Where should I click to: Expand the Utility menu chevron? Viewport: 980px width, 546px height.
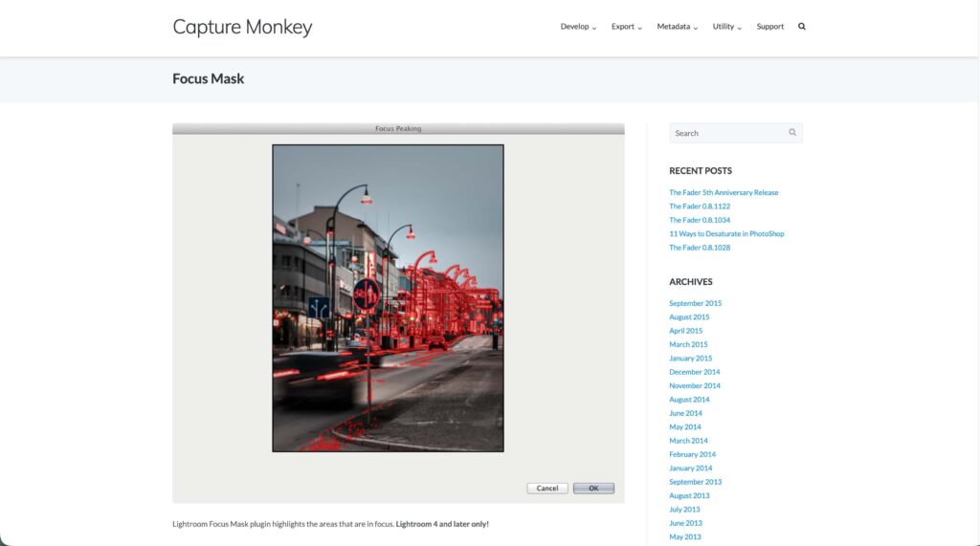click(739, 28)
